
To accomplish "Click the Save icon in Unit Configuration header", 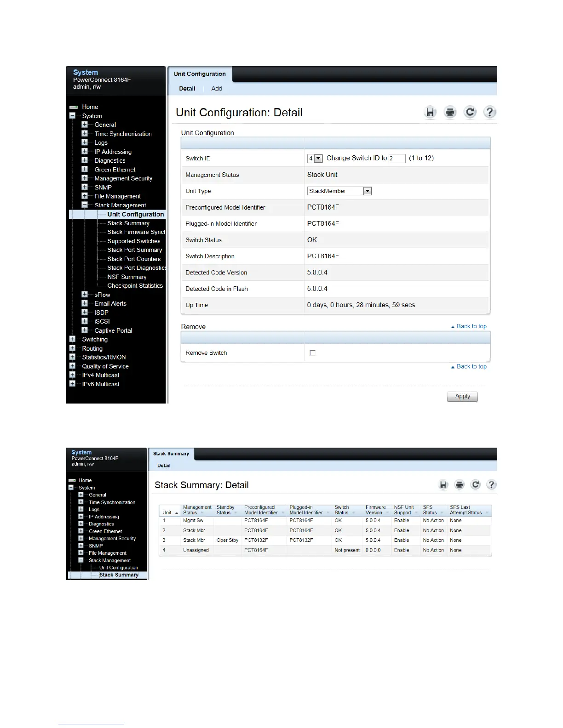I will click(430, 112).
